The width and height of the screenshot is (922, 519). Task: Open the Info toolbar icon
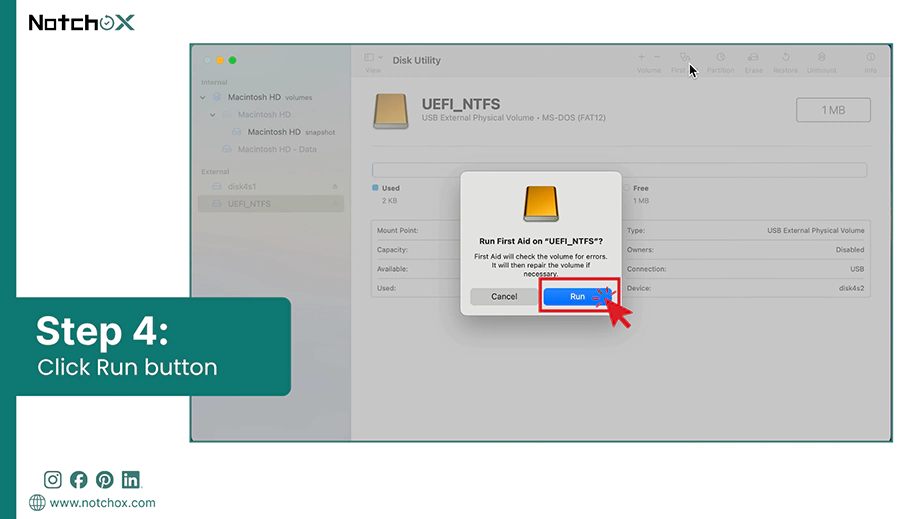870,62
